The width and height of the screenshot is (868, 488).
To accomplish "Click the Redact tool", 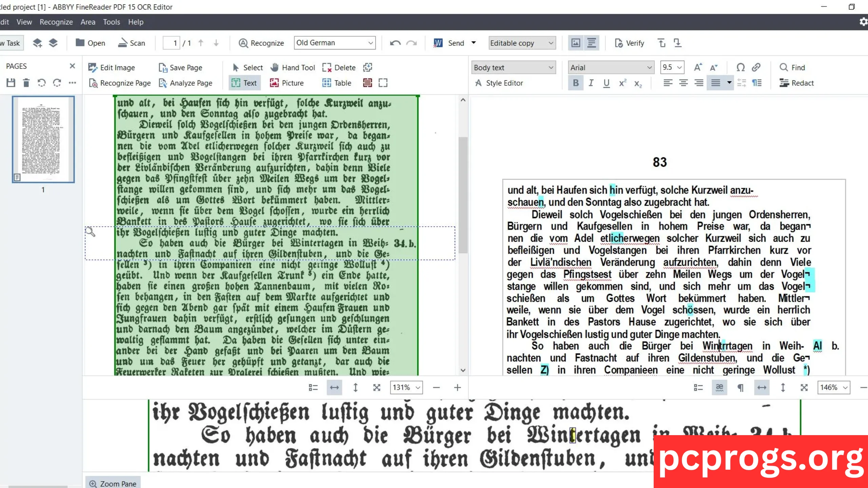I will tap(796, 83).
